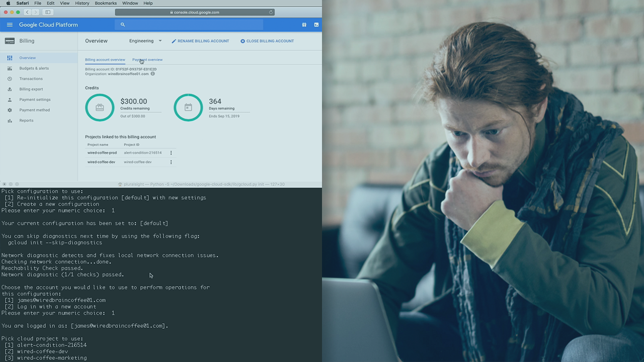This screenshot has height=362, width=644.
Task: Choose Payment method in the sidebar
Action: tap(39, 110)
